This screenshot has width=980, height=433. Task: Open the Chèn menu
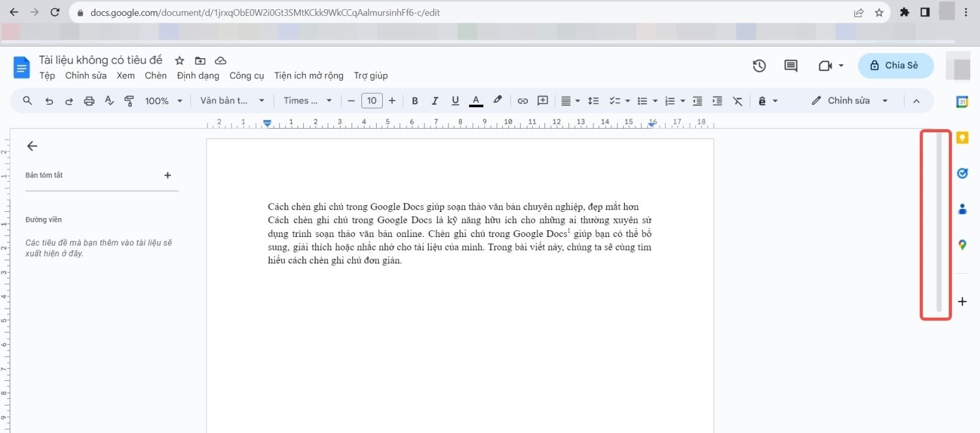point(156,75)
